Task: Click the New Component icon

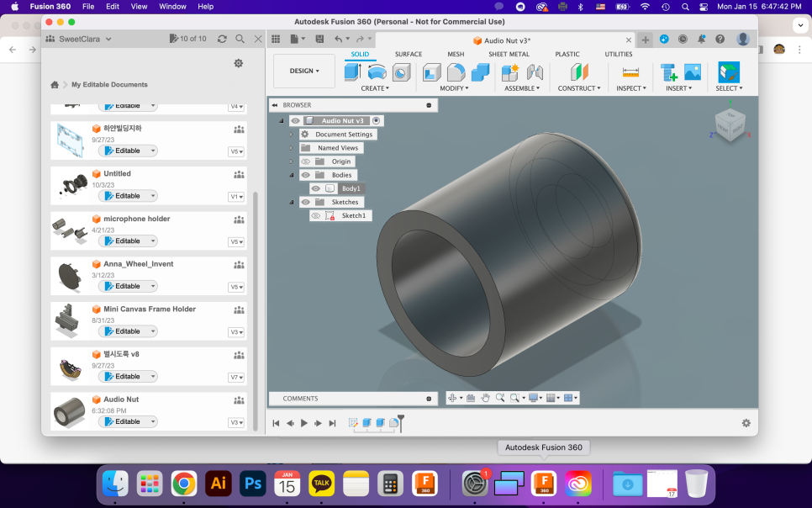Action: (510, 72)
